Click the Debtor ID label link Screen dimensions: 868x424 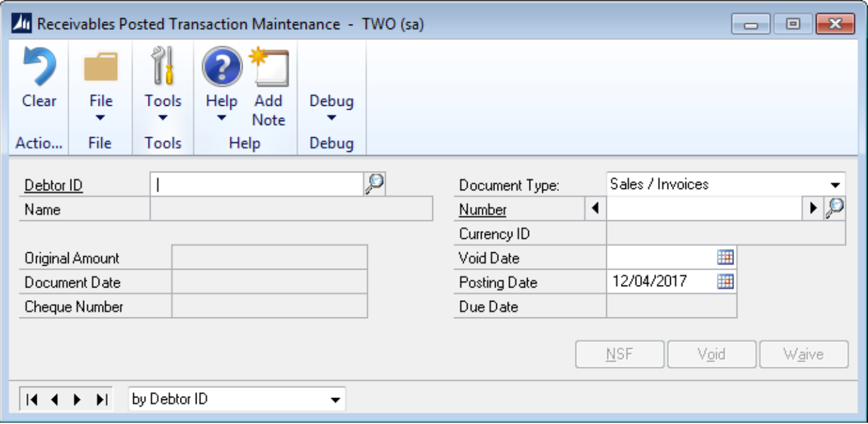pyautogui.click(x=53, y=185)
